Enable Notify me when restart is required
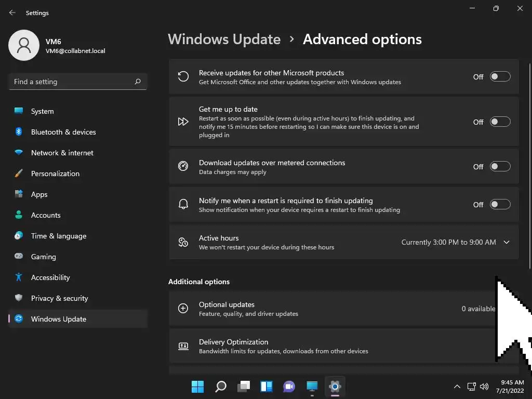This screenshot has width=532, height=399. coord(500,205)
